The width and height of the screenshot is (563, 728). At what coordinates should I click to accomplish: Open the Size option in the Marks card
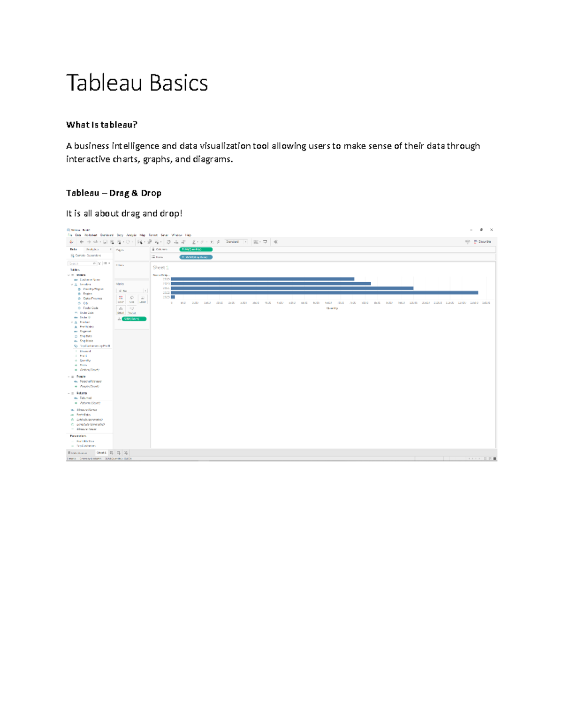tap(132, 299)
